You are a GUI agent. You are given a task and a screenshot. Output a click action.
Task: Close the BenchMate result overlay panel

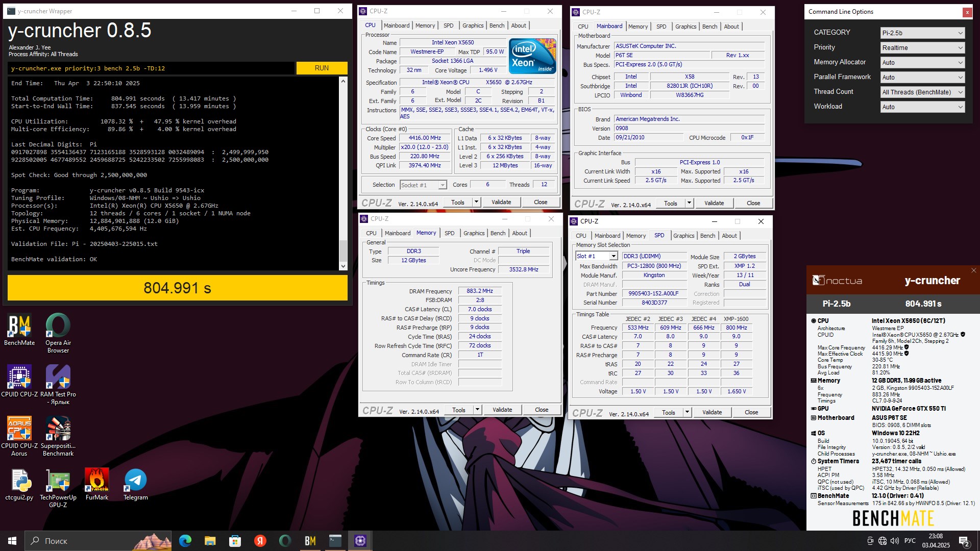tap(973, 270)
